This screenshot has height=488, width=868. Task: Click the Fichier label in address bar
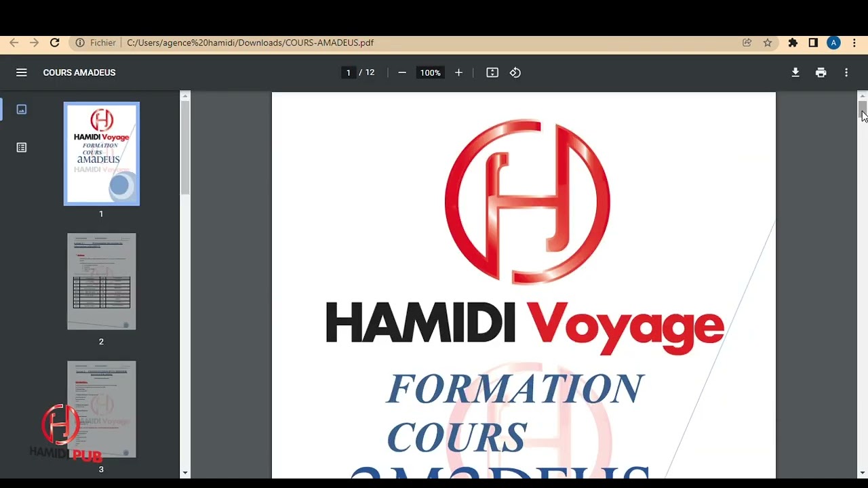(x=103, y=43)
